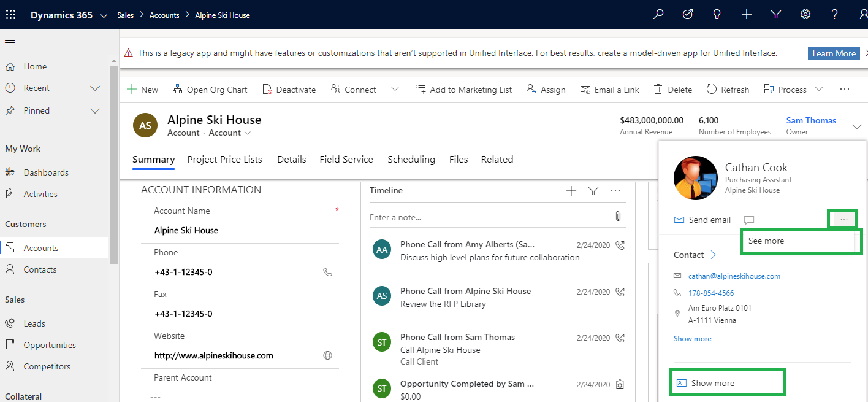Open the Timeline more options ellipsis
Image resolution: width=868 pixels, height=402 pixels.
(615, 191)
